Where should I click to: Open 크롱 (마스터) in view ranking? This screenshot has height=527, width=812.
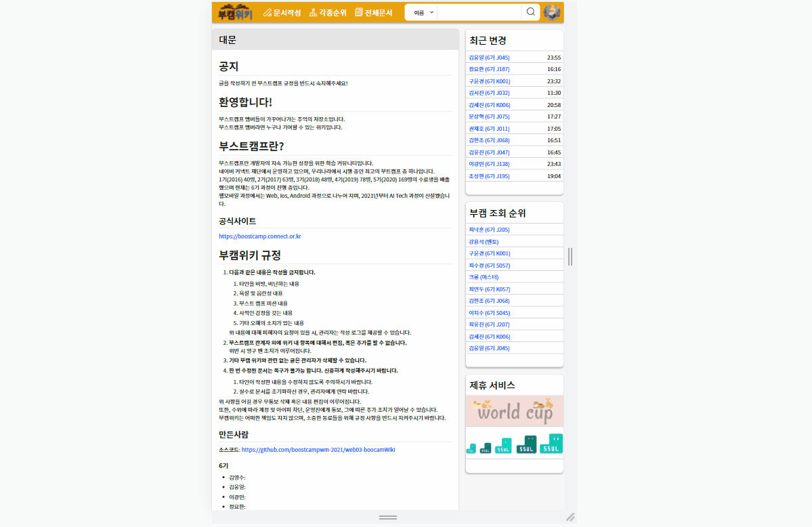pos(484,277)
